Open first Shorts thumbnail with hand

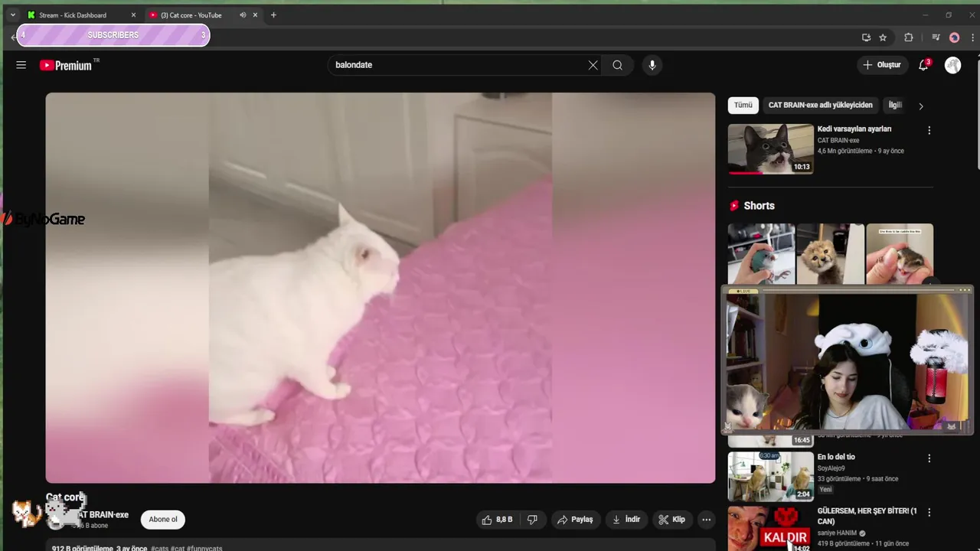coord(761,254)
